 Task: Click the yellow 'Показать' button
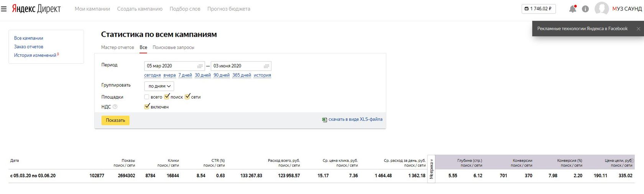click(115, 120)
